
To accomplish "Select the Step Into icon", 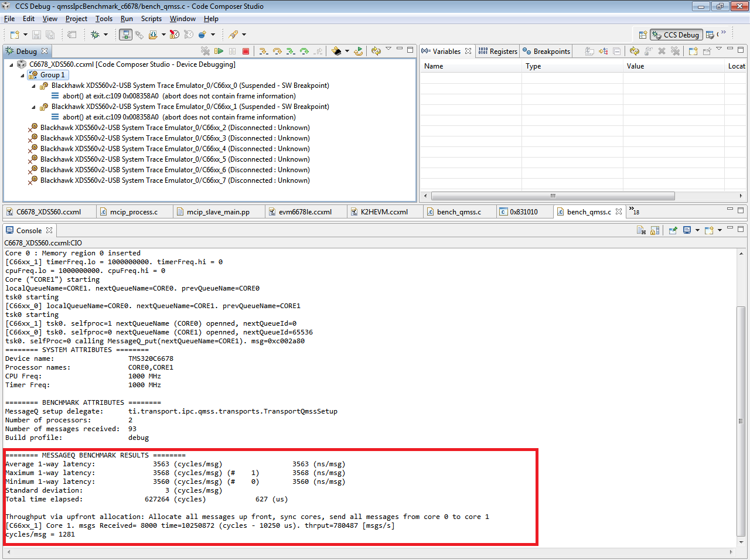I will tap(264, 51).
